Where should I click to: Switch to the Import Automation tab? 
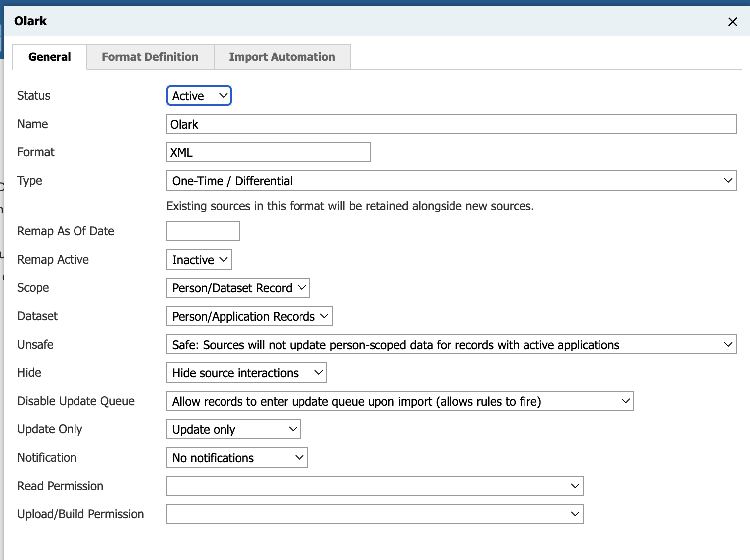point(282,57)
